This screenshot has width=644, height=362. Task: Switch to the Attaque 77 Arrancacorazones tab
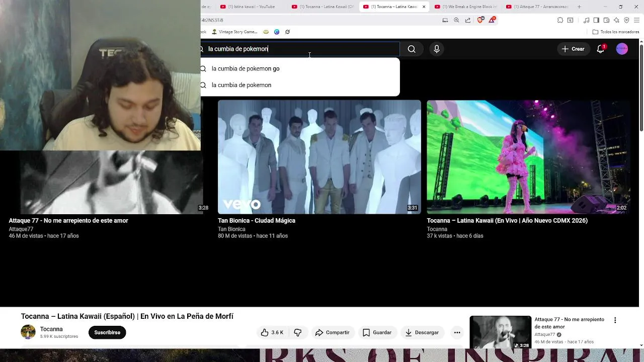537,7
